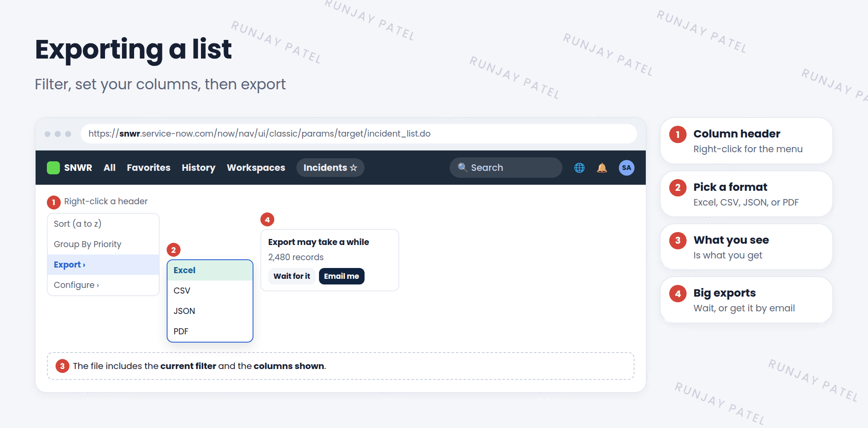Click the Column header card
The image size is (868, 428).
(x=746, y=140)
